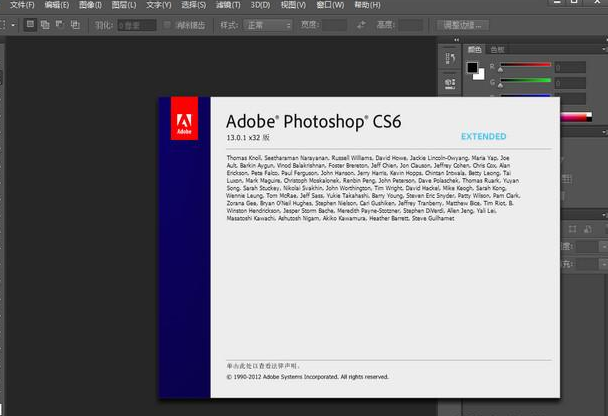Image resolution: width=608 pixels, height=416 pixels.
Task: Switch to the 色板 Swatches tab
Action: [x=497, y=50]
